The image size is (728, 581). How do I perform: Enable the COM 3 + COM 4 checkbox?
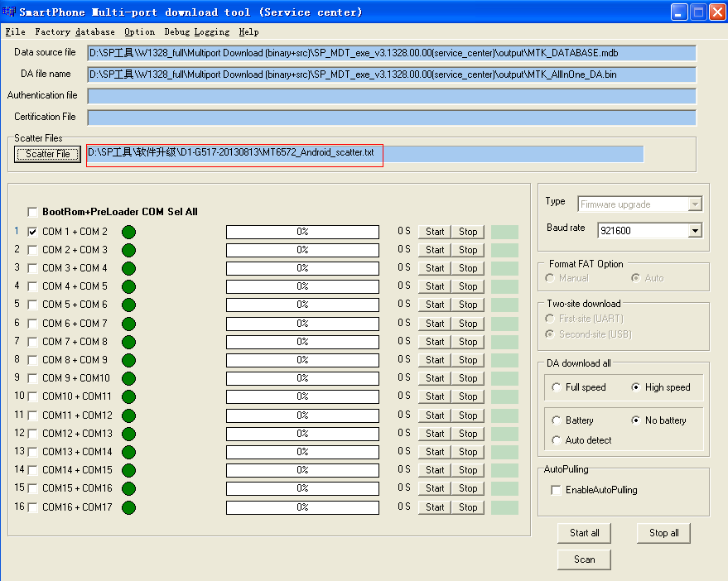32,268
